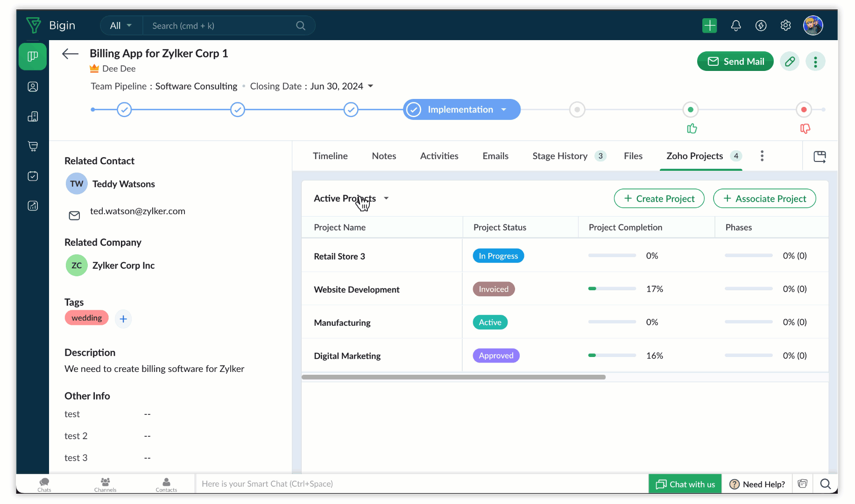Click the back arrow beside deal title
Screen dimensions: 855x504
click(70, 54)
